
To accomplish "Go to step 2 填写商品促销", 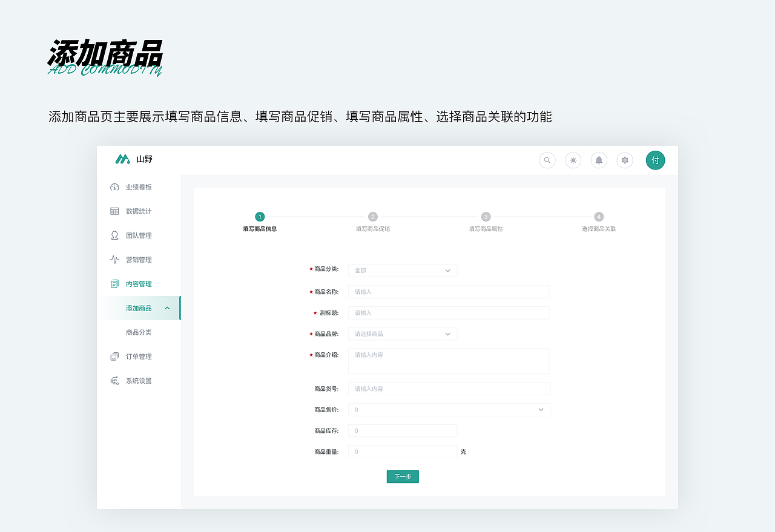I will click(x=373, y=217).
